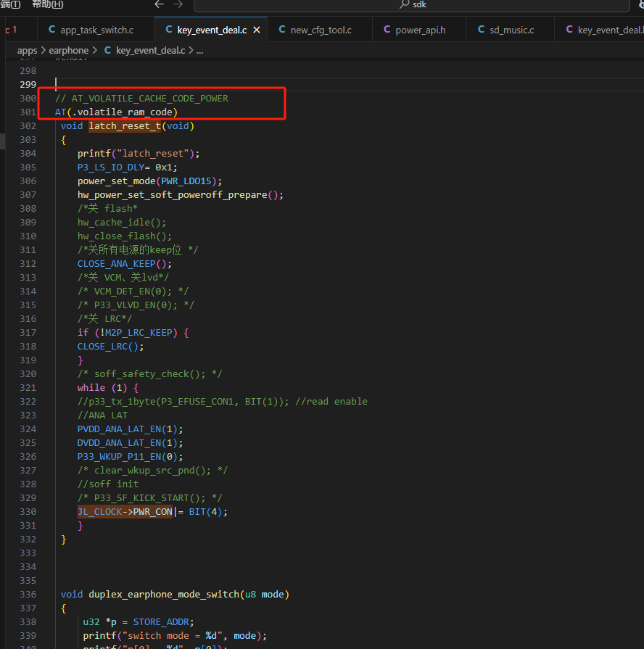Image resolution: width=644 pixels, height=649 pixels.
Task: Click the C icon on power_api.h tab
Action: click(x=387, y=30)
